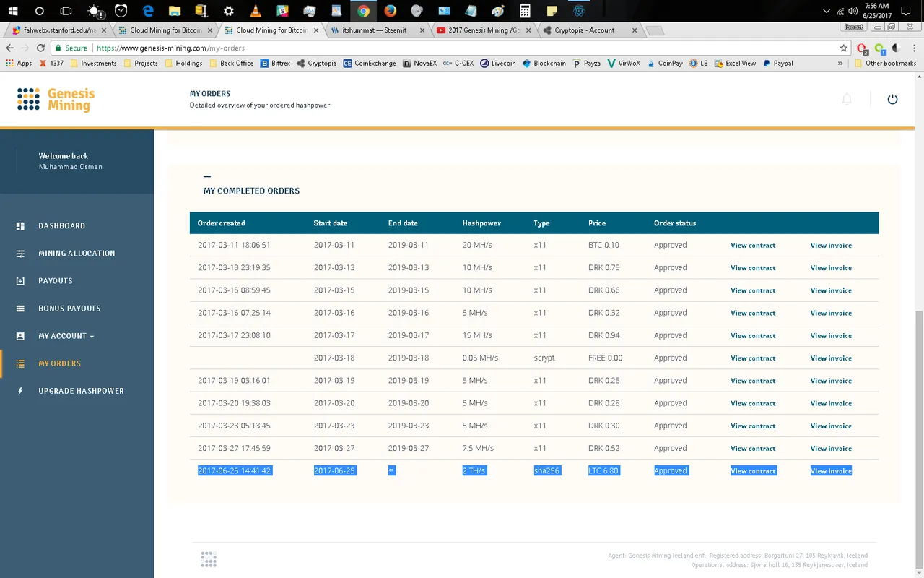The width and height of the screenshot is (924, 578).
Task: View invoice for the BTC 0.10 order
Action: 830,246
